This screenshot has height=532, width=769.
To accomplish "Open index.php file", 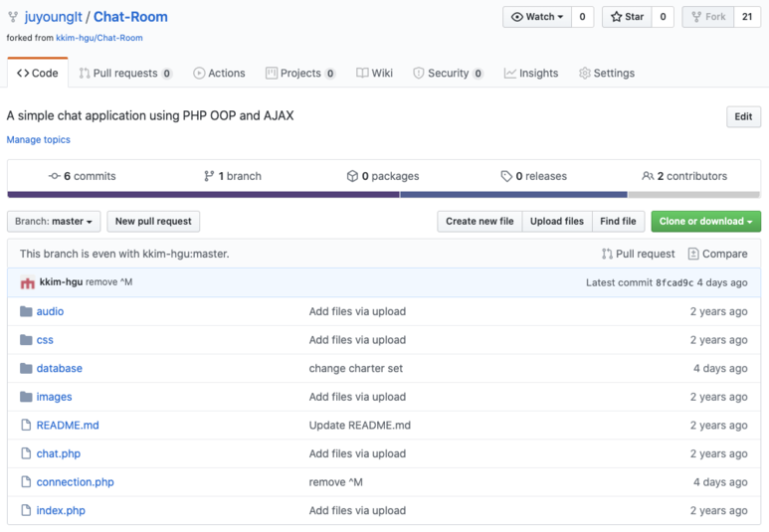I will pos(61,510).
